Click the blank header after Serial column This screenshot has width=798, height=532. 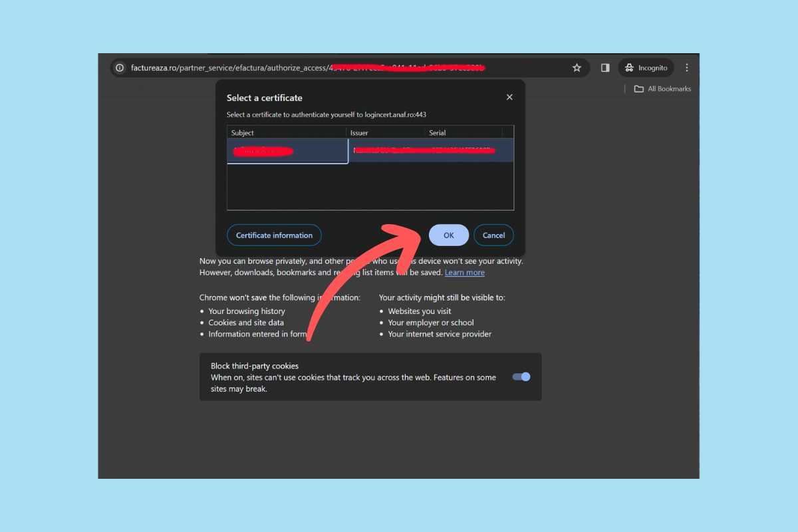point(507,133)
